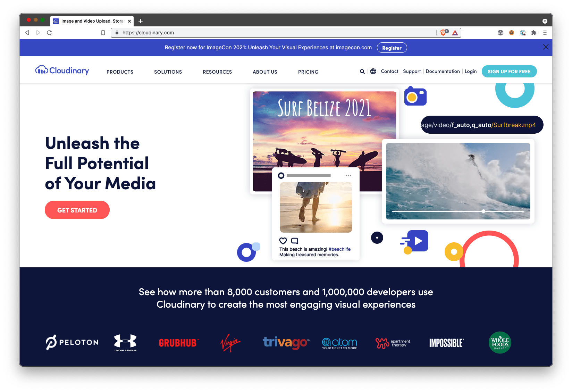This screenshot has width=572, height=392.
Task: Click the beach walking photo in the post
Action: pyautogui.click(x=316, y=207)
